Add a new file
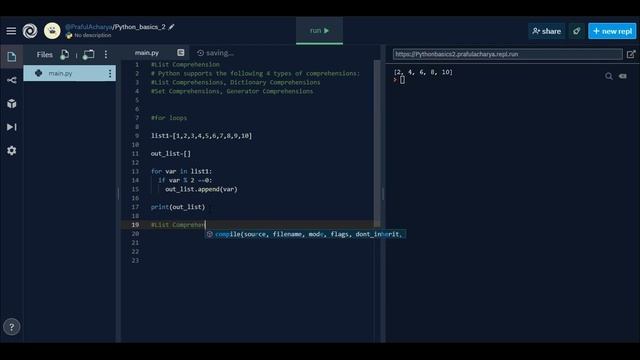 [64, 55]
